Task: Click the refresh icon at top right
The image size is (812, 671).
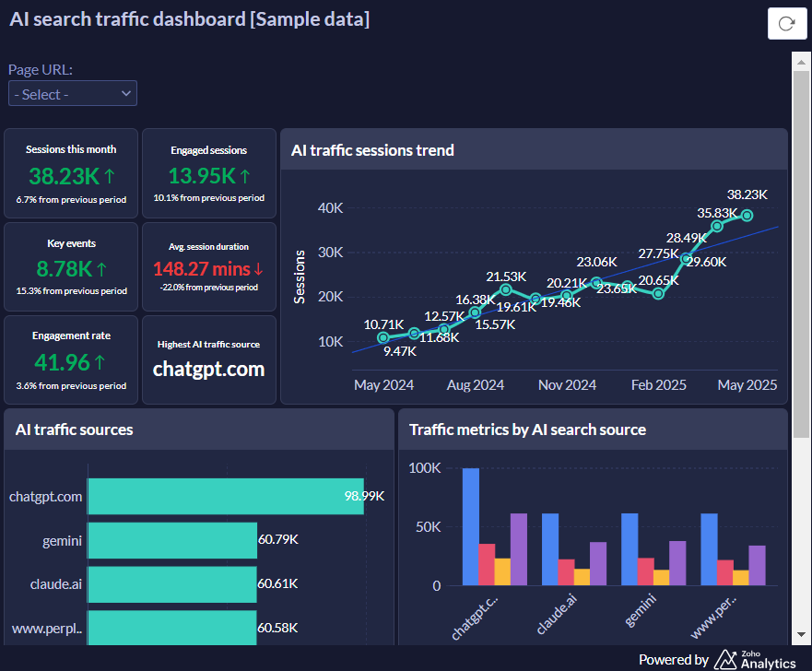Action: [x=786, y=23]
